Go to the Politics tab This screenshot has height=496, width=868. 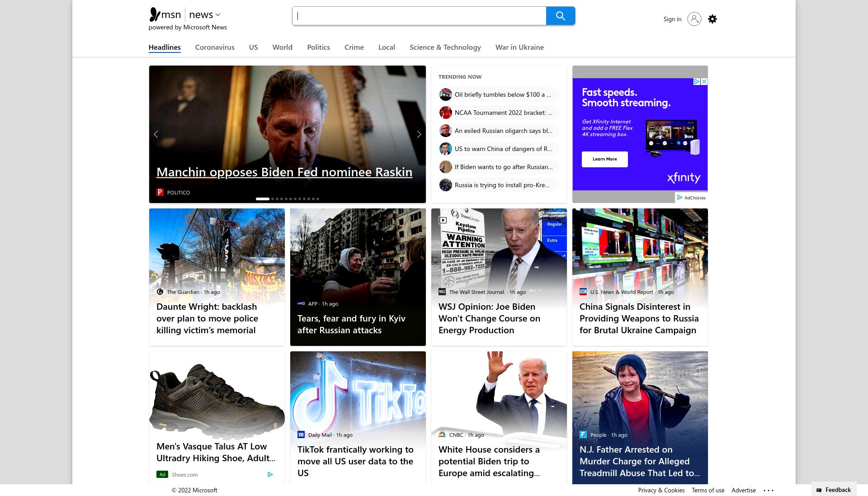coord(318,47)
